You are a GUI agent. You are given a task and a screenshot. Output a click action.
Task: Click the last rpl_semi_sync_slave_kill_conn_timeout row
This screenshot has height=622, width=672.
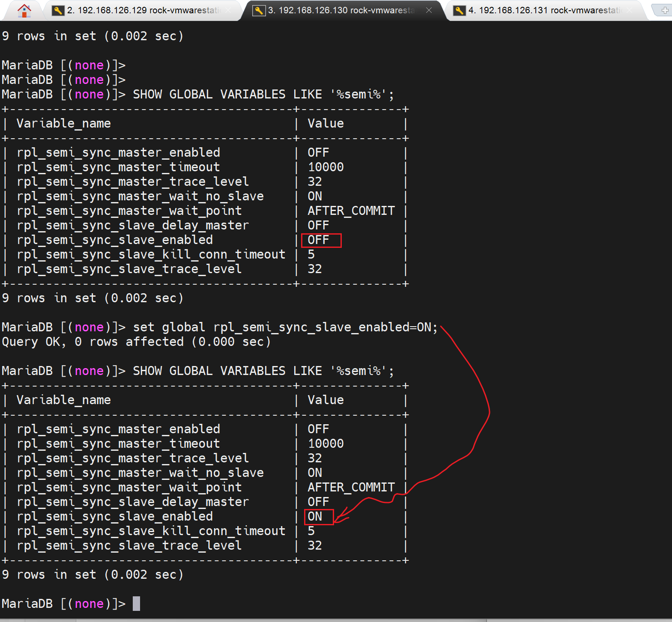[x=151, y=531]
